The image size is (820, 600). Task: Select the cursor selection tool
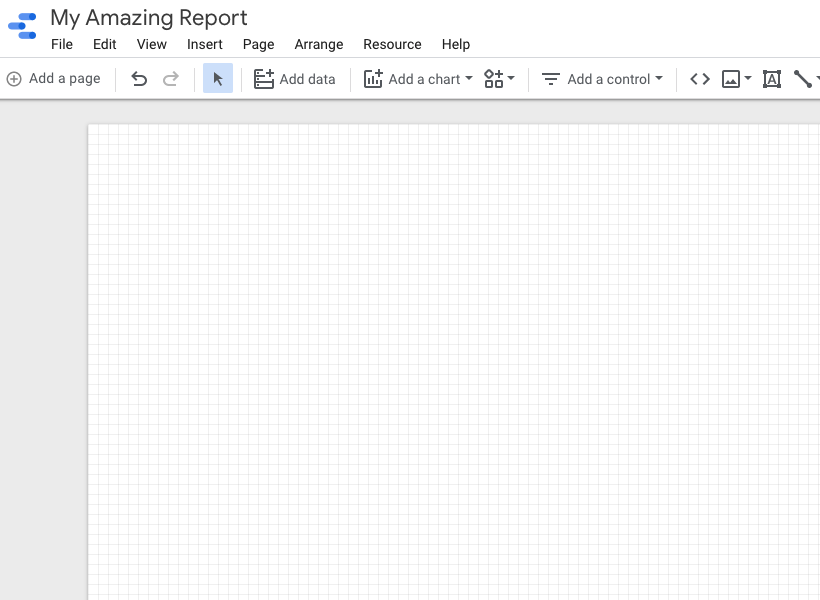pyautogui.click(x=218, y=78)
